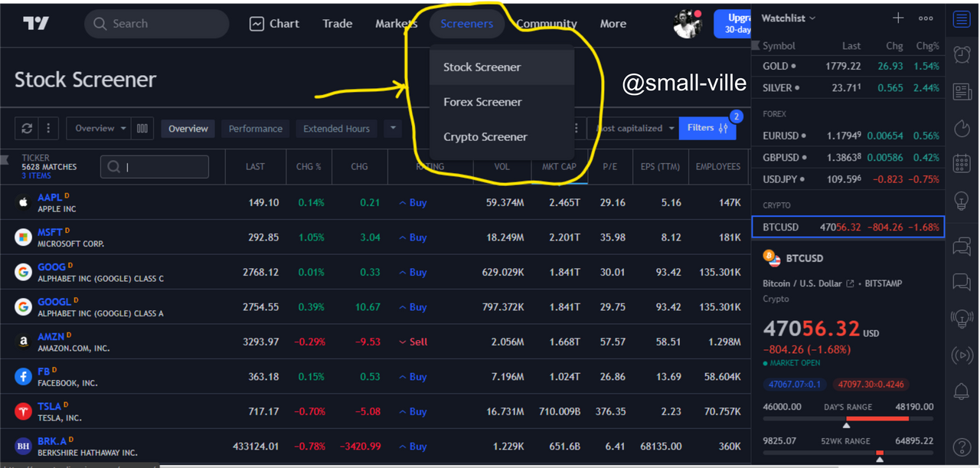Open the Watchlist three-dots menu
Viewport: 980px width, 468px height.
pyautogui.click(x=926, y=18)
